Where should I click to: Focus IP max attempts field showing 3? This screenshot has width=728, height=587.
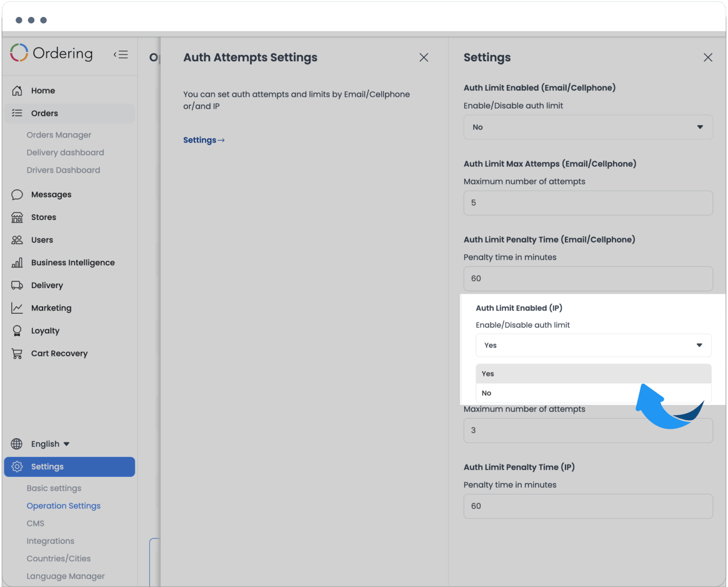588,431
